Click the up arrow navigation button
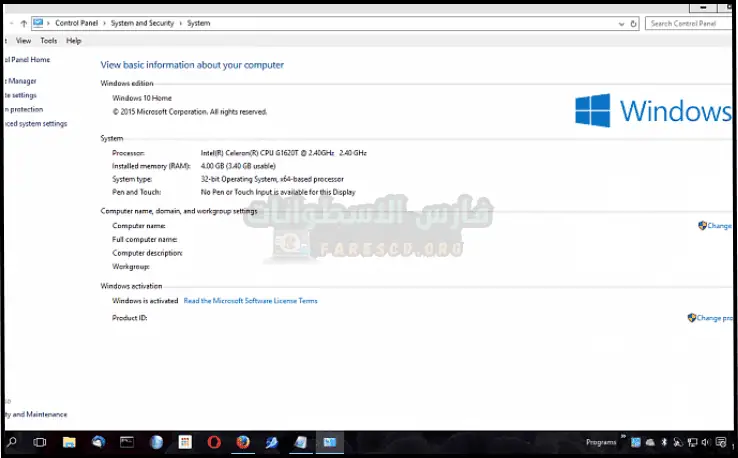The image size is (738, 458). 22,22
